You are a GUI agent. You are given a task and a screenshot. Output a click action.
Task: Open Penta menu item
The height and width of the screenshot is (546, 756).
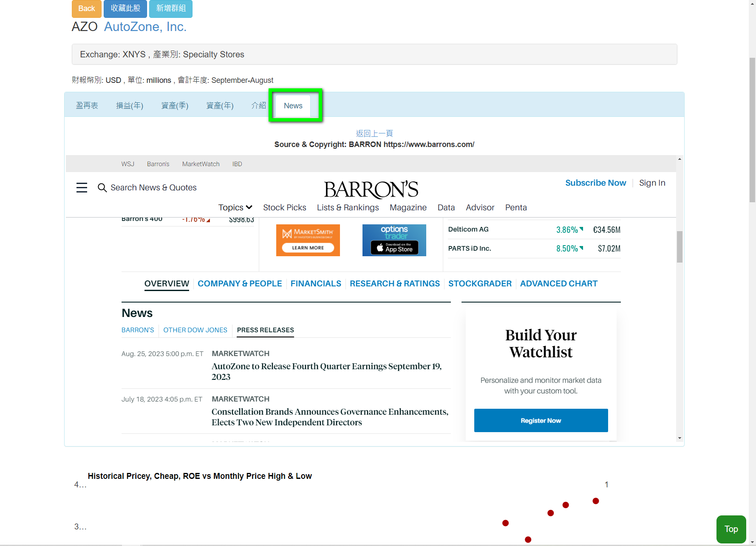pos(516,207)
